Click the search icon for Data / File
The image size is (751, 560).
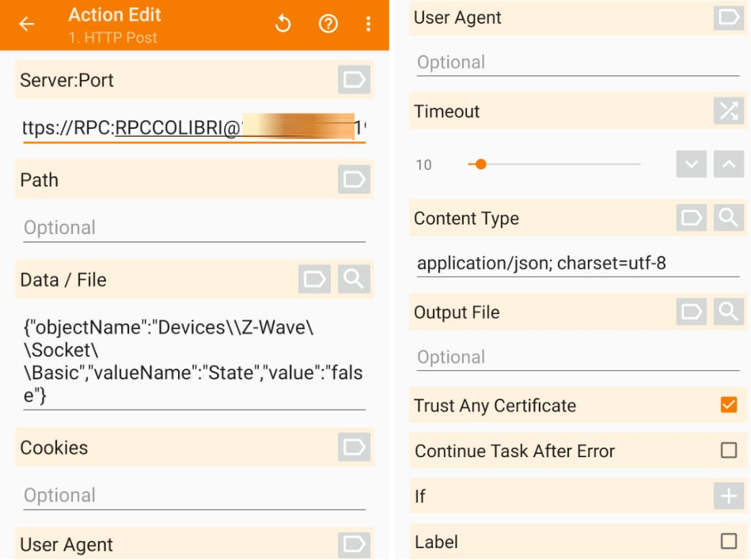(354, 279)
